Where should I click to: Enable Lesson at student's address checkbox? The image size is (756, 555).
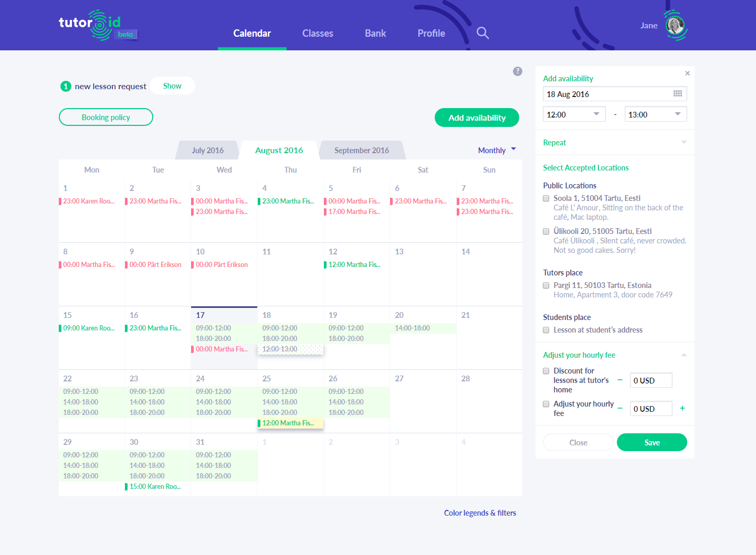click(x=546, y=330)
